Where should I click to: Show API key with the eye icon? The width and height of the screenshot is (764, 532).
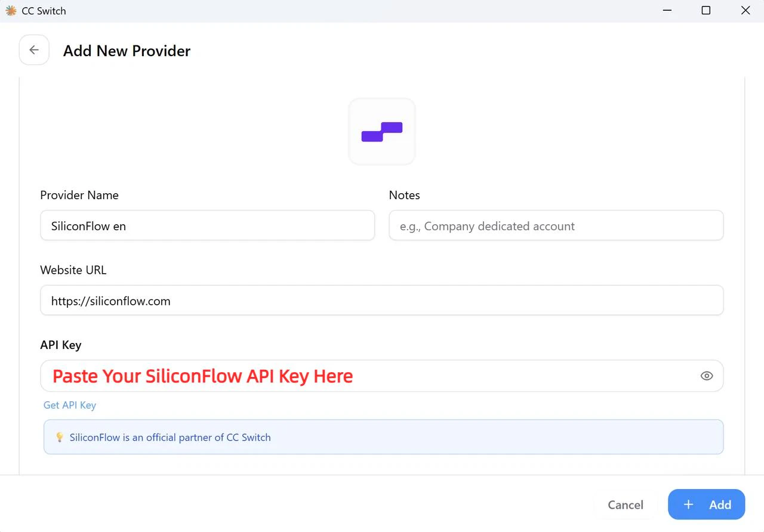(707, 376)
